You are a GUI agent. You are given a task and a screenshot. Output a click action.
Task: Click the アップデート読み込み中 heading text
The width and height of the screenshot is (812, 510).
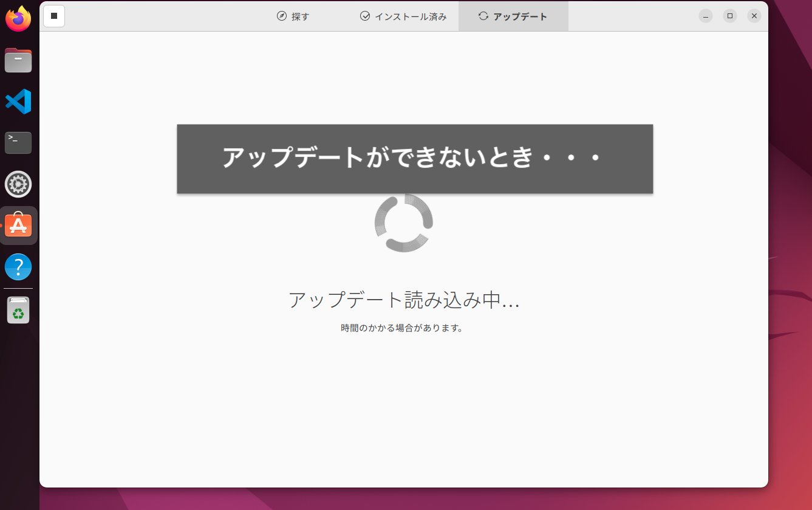point(404,300)
